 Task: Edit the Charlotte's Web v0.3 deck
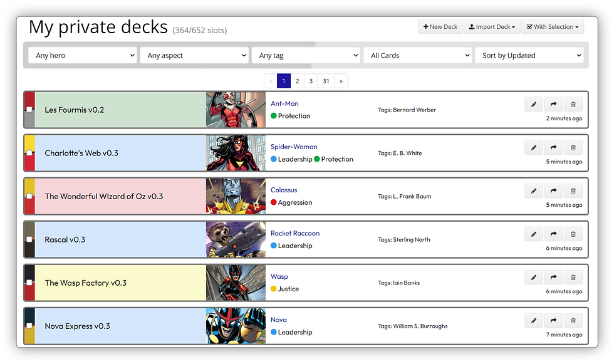(533, 148)
